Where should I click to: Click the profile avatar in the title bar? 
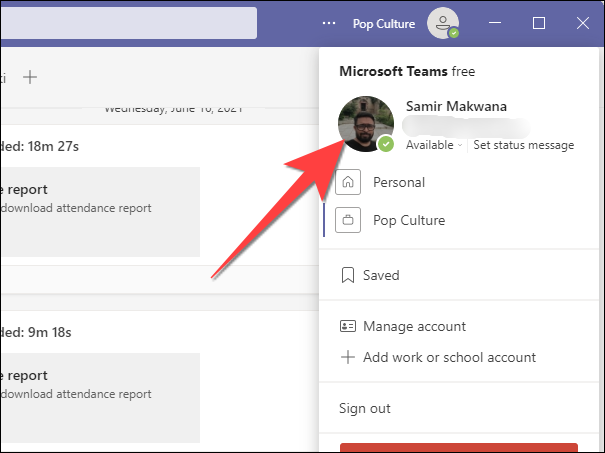[x=441, y=23]
